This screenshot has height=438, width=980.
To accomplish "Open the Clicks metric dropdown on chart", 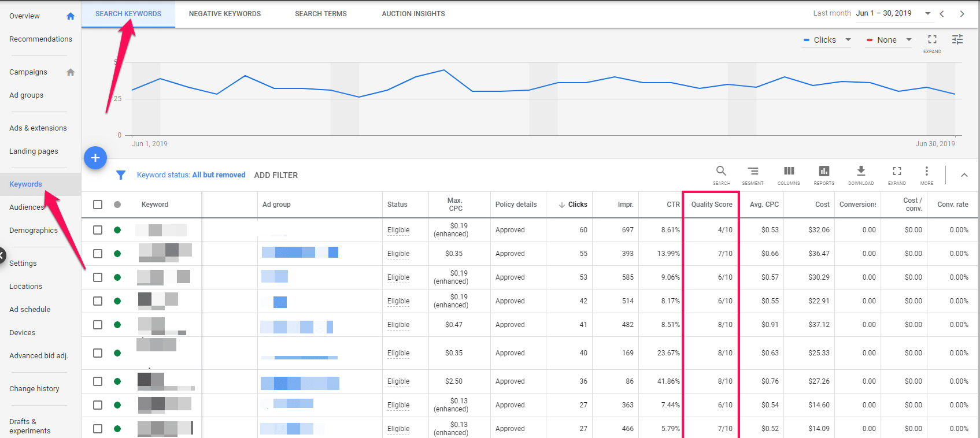I will (827, 40).
